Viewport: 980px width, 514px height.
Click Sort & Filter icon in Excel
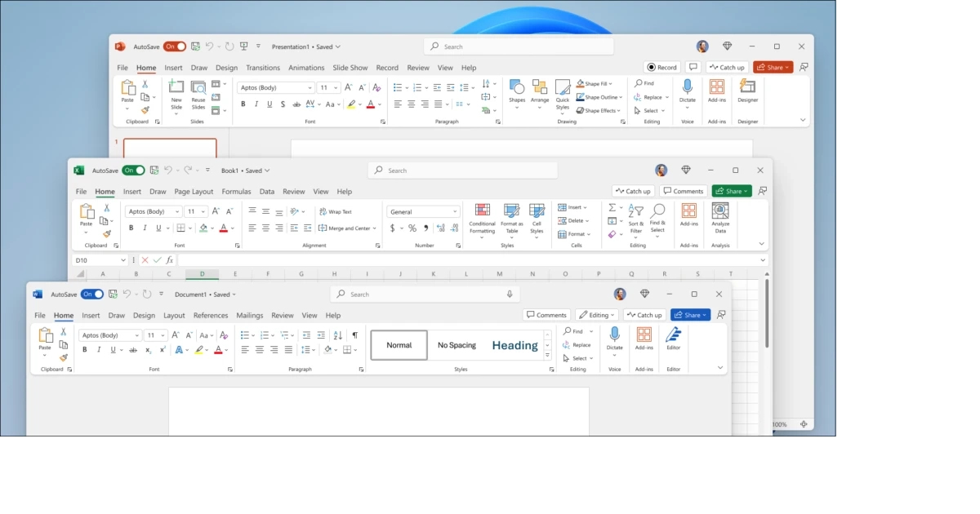[x=635, y=212]
